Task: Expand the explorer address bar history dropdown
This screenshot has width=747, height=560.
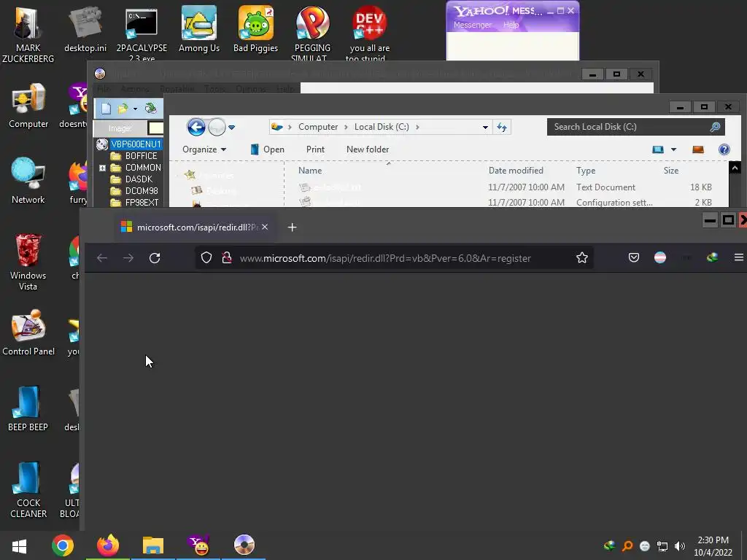Action: pyautogui.click(x=485, y=127)
